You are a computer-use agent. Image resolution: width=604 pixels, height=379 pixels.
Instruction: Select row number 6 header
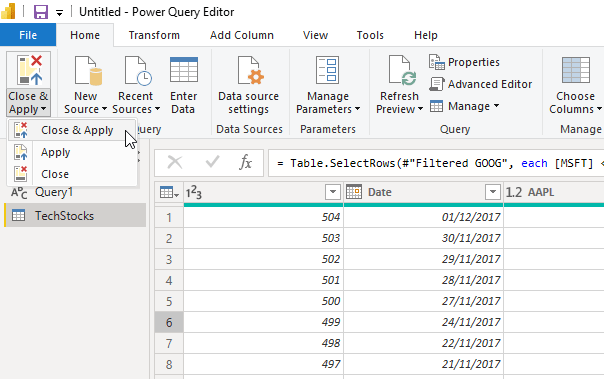coord(169,322)
